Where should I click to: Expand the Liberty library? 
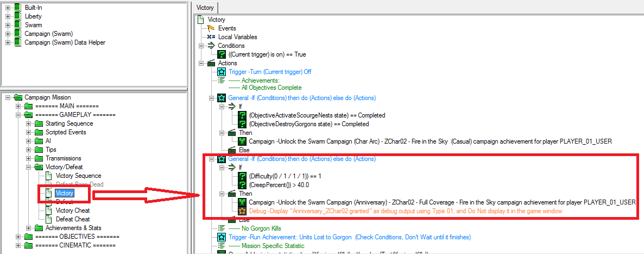[8, 16]
